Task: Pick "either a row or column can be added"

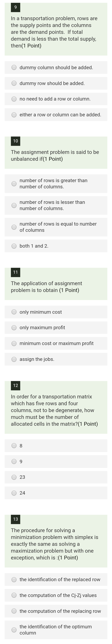Action: 14,115
